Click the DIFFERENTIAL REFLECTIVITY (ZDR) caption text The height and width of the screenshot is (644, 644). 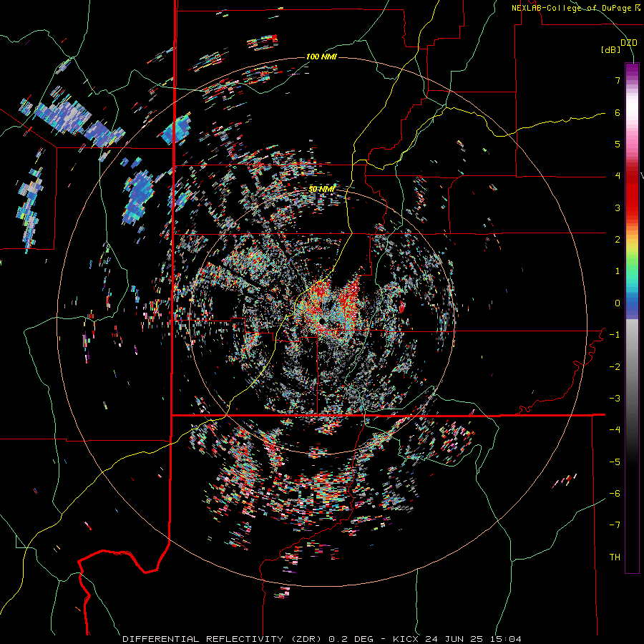(x=223, y=639)
